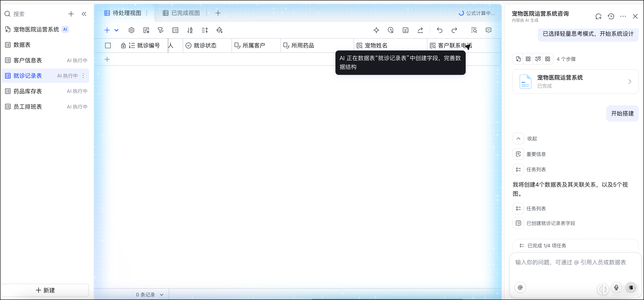The image size is (644, 300).
Task: Click the microphone voice input icon
Action: [616, 287]
